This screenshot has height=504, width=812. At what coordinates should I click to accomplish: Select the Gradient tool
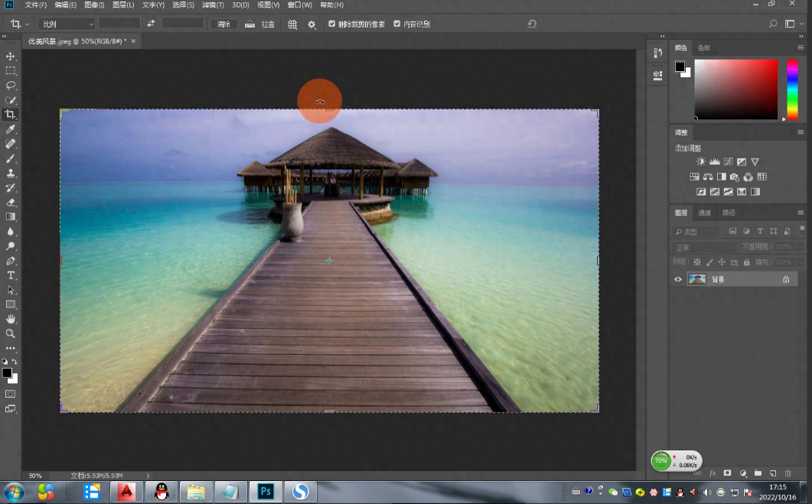[x=11, y=216]
